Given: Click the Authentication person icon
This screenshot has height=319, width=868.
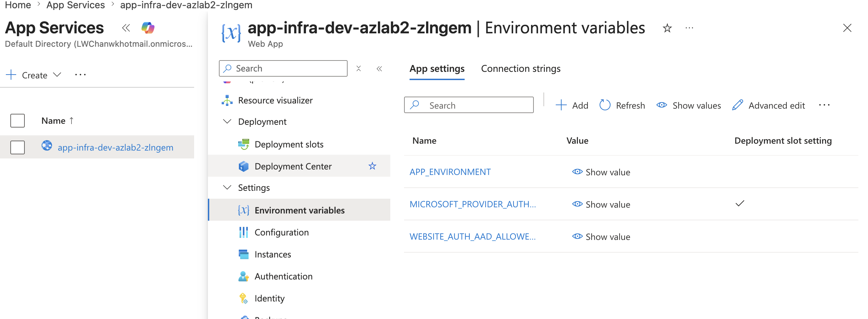Looking at the screenshot, I should click(244, 276).
